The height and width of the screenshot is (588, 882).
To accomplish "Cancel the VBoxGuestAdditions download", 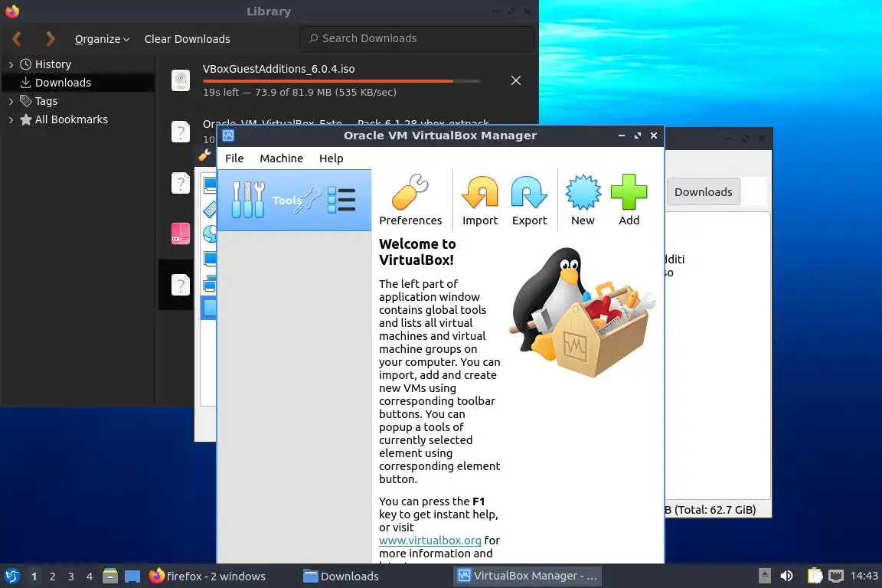I will click(516, 80).
